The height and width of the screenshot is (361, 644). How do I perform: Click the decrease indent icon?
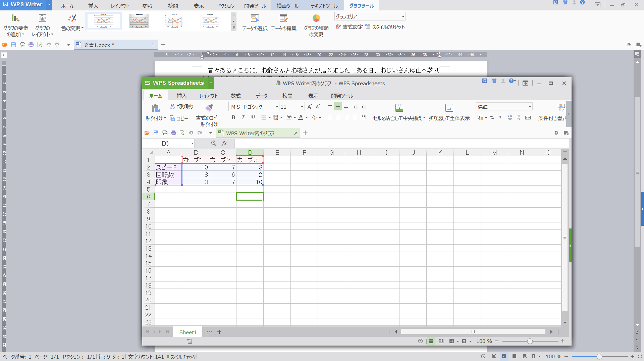coord(356,106)
